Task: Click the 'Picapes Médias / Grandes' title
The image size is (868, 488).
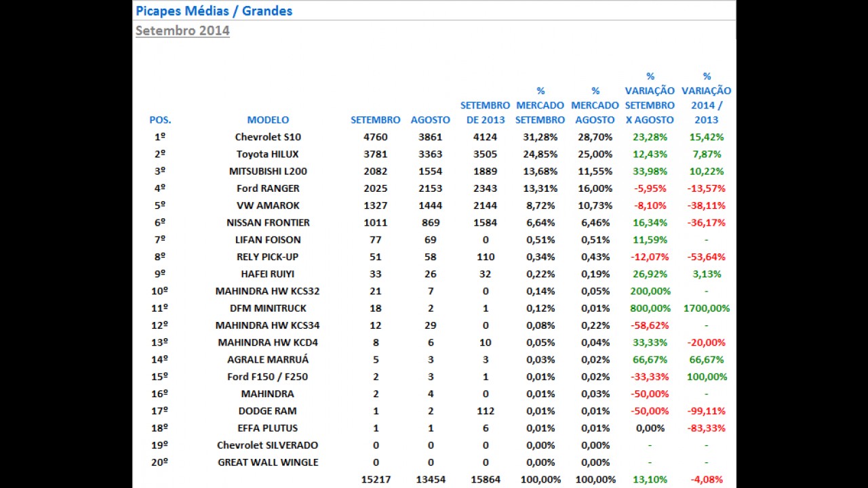Action: click(x=214, y=11)
